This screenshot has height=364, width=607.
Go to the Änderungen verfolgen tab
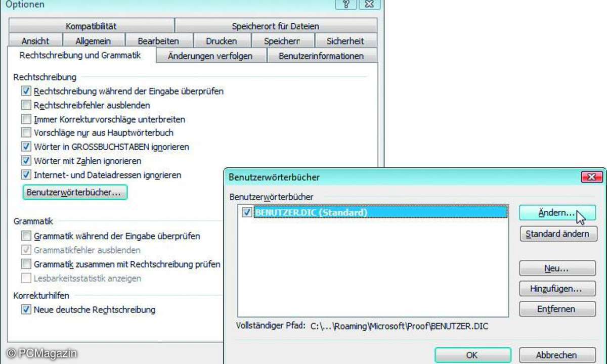pyautogui.click(x=210, y=56)
